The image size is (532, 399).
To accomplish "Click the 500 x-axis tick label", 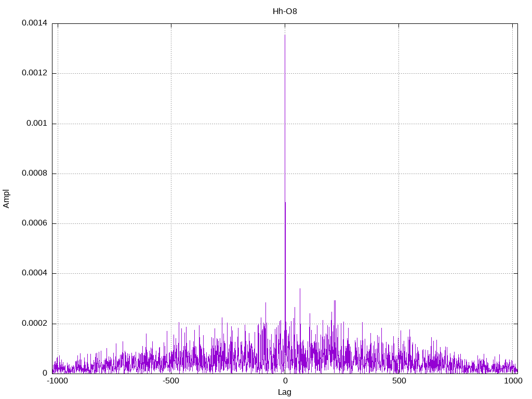I will [398, 381].
